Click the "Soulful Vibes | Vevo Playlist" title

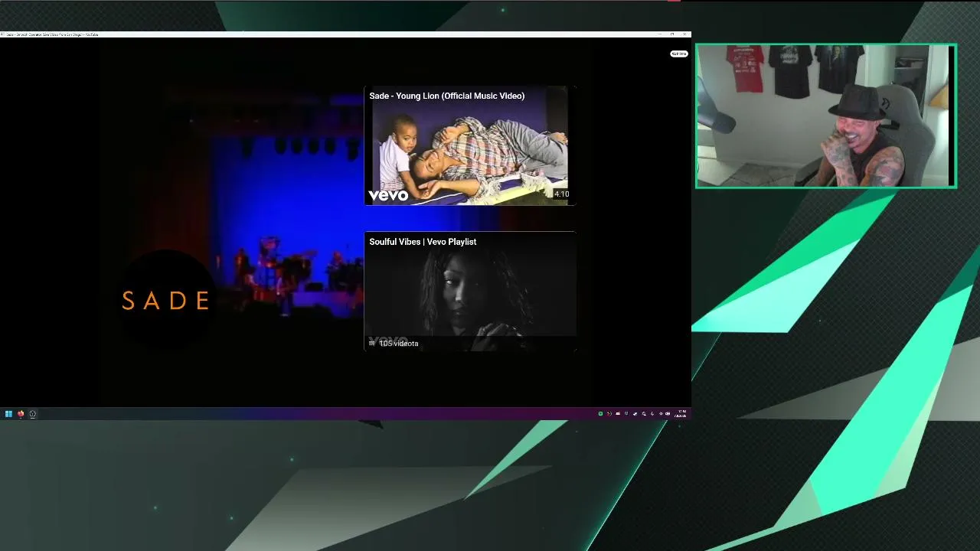coord(423,242)
